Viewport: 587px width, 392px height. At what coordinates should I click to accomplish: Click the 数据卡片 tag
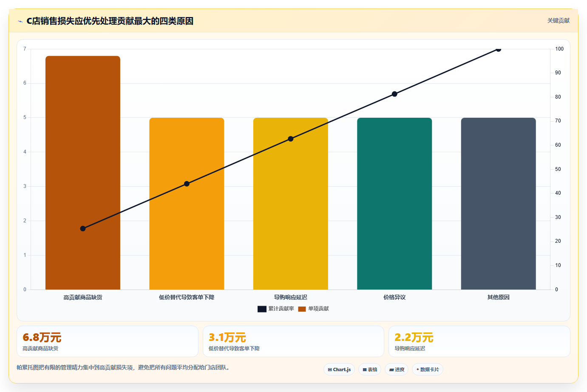tap(428, 369)
